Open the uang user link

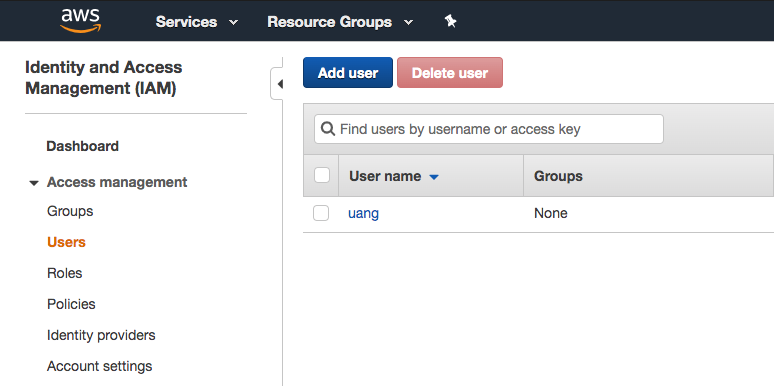(x=363, y=214)
